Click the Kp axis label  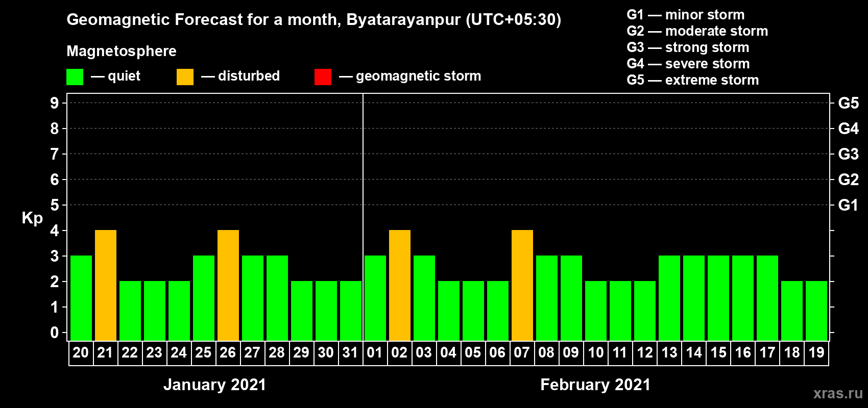pyautogui.click(x=32, y=218)
